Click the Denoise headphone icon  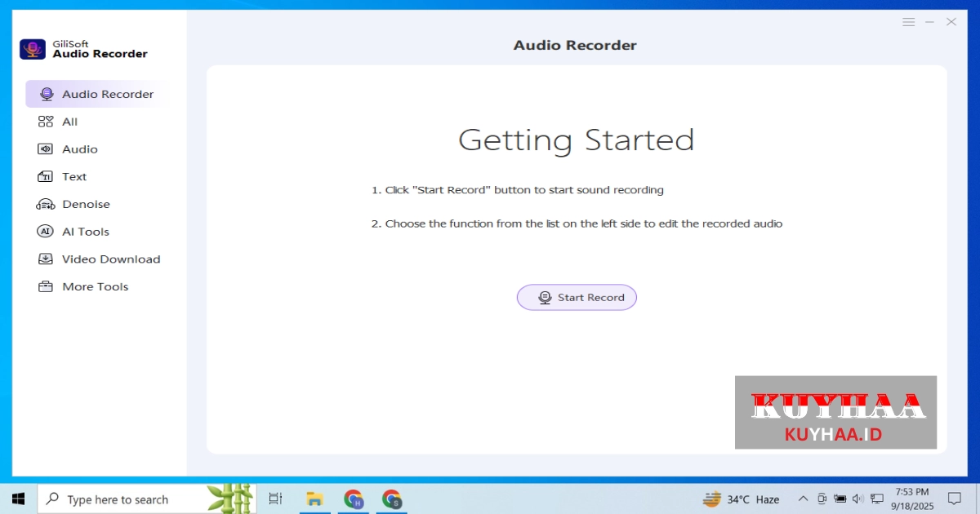pos(46,204)
